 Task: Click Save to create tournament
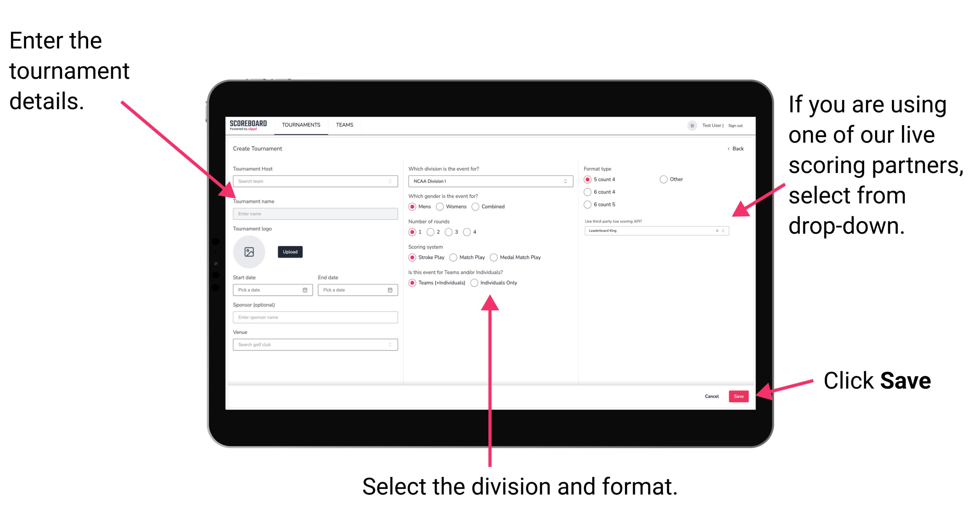739,396
